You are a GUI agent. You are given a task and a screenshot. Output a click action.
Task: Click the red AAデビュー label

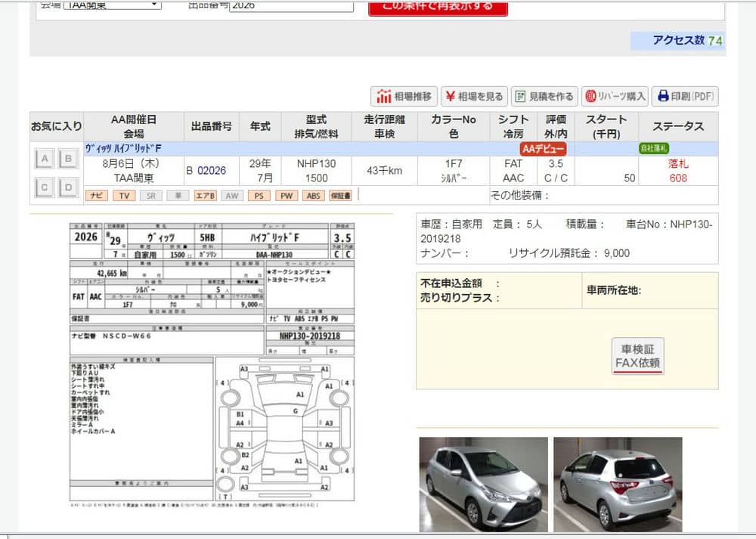pyautogui.click(x=543, y=149)
